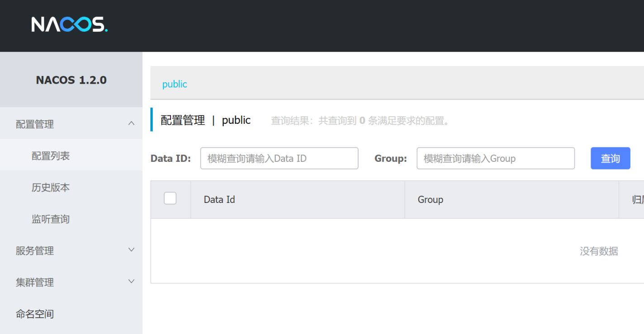Select the public namespace tab
The image size is (644, 334).
[175, 84]
